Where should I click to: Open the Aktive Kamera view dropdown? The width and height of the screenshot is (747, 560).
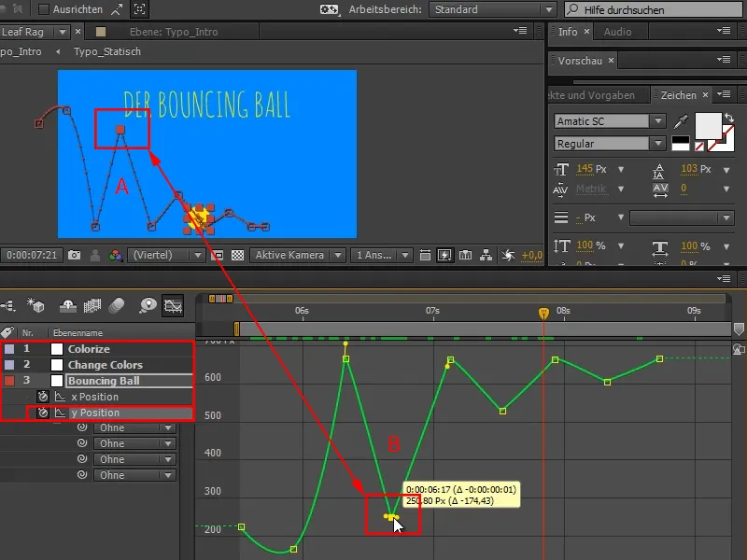(297, 255)
